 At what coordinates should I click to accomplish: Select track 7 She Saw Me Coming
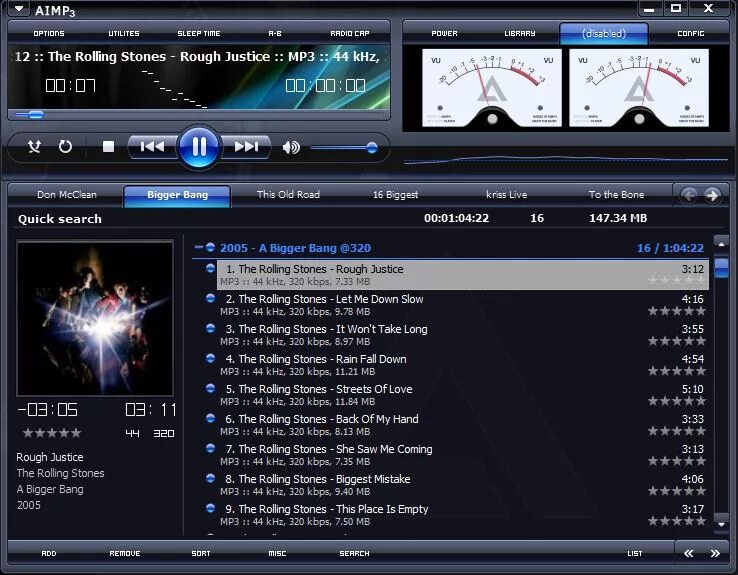click(463, 455)
